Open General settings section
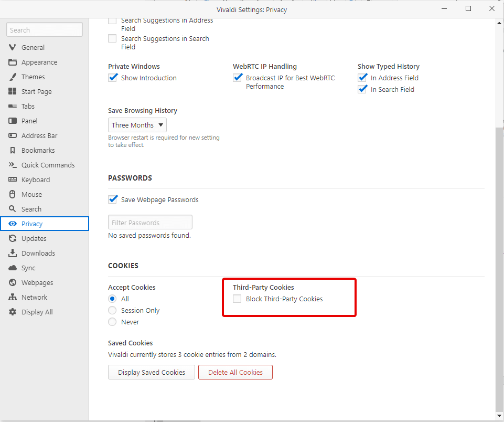 pos(45,47)
